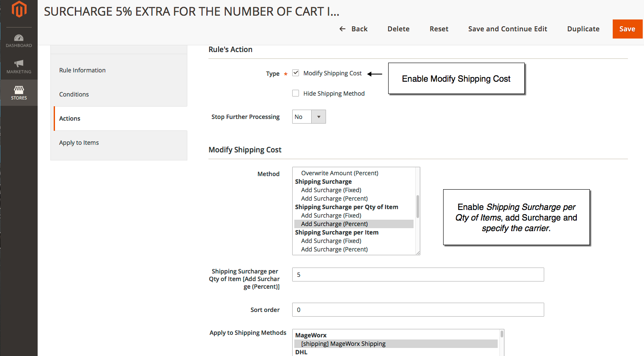This screenshot has height=356, width=644.
Task: Click Save and Continue Edit
Action: (x=507, y=29)
